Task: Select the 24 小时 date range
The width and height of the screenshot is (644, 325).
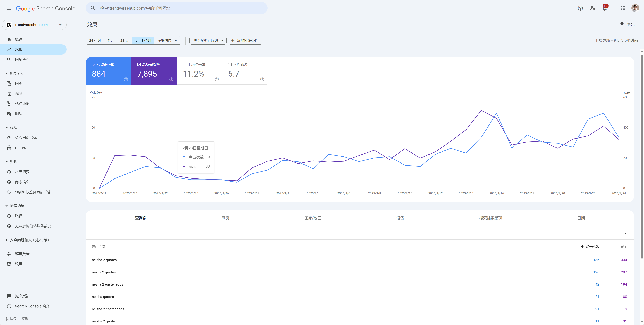Action: [95, 41]
